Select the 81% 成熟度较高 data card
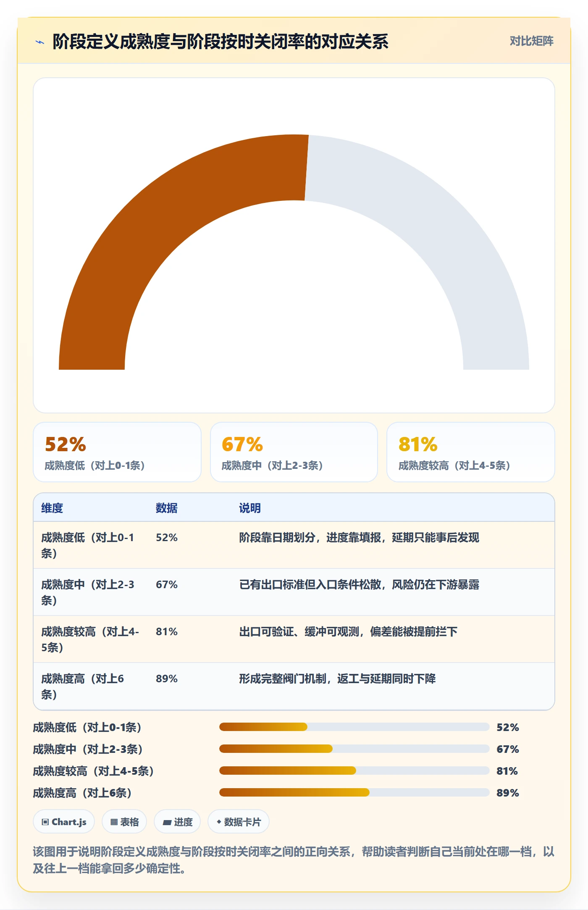The image size is (588, 910). 471,452
